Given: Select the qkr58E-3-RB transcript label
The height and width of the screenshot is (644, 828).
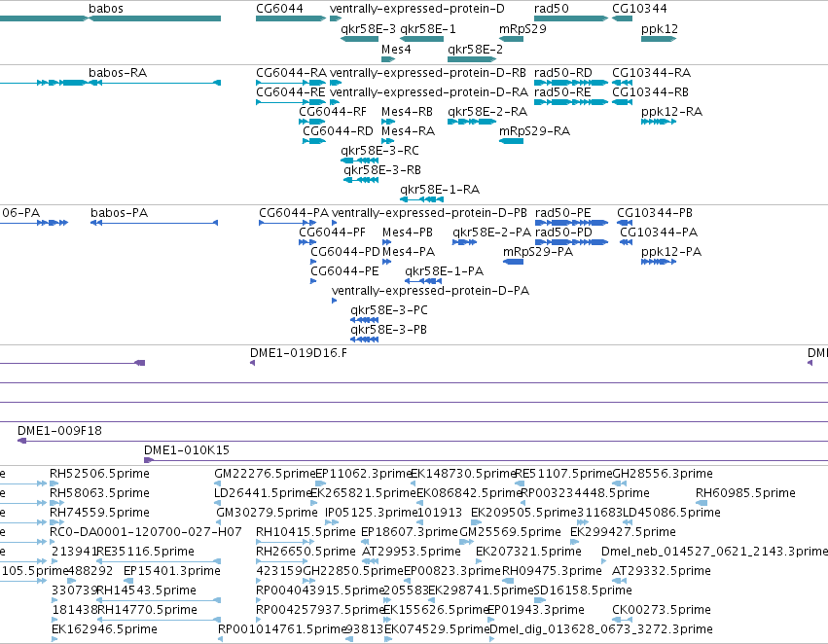Looking at the screenshot, I should pos(382,170).
